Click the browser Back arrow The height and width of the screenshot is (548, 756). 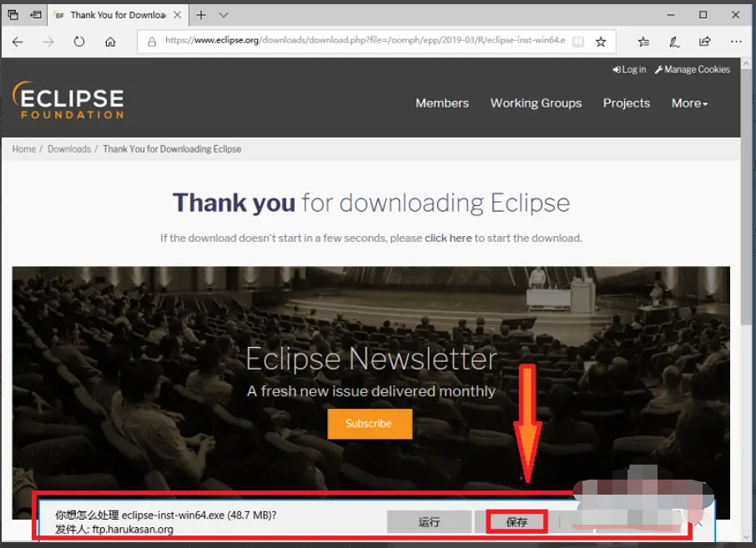click(18, 42)
